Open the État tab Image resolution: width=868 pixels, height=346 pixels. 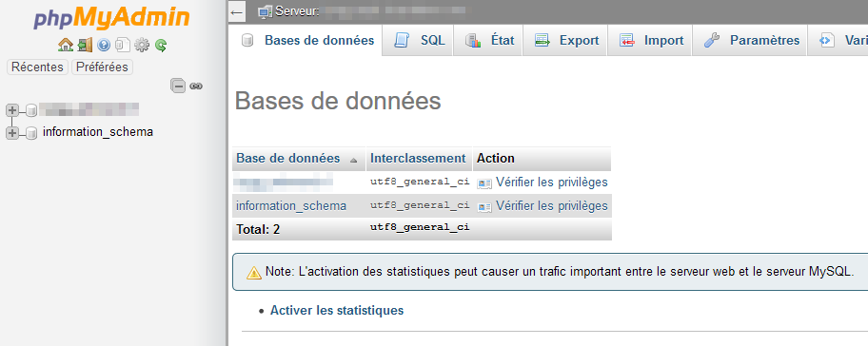click(x=488, y=40)
